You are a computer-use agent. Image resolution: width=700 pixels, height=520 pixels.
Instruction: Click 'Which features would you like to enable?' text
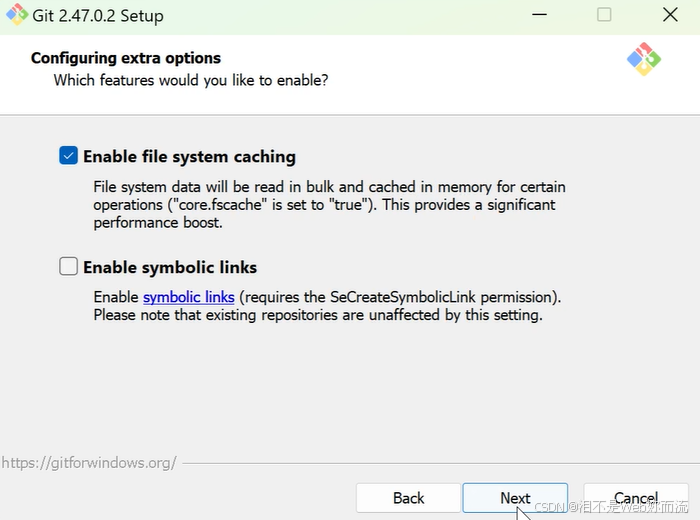pyautogui.click(x=191, y=80)
